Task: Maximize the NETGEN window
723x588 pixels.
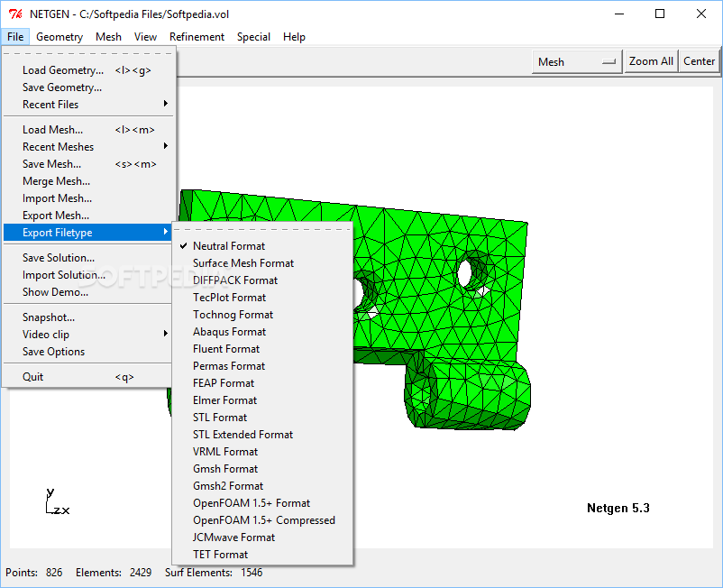Action: (x=660, y=14)
